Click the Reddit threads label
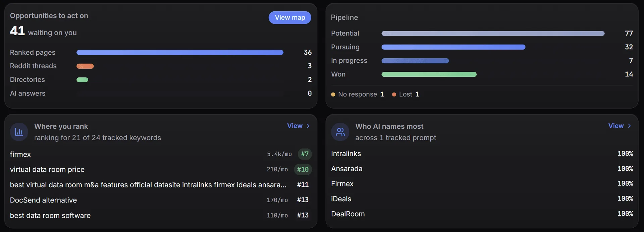 [33, 66]
